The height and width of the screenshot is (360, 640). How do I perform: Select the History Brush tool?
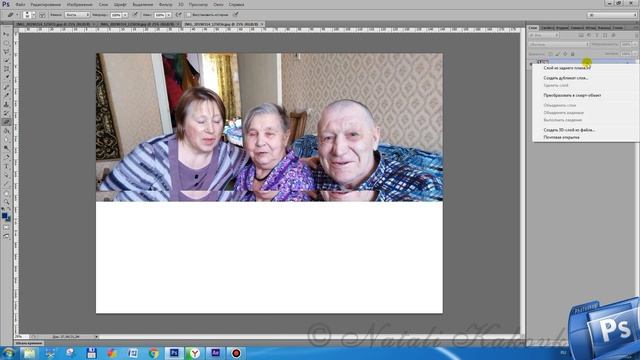[x=6, y=113]
